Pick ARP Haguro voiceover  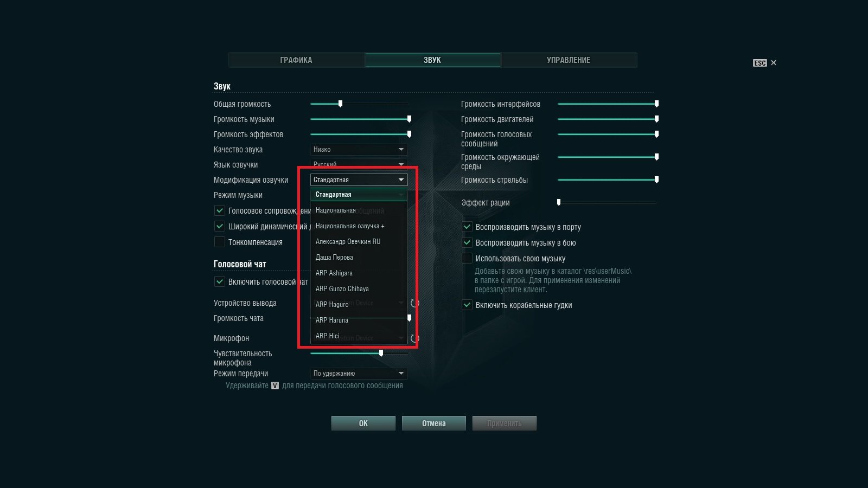coord(359,305)
